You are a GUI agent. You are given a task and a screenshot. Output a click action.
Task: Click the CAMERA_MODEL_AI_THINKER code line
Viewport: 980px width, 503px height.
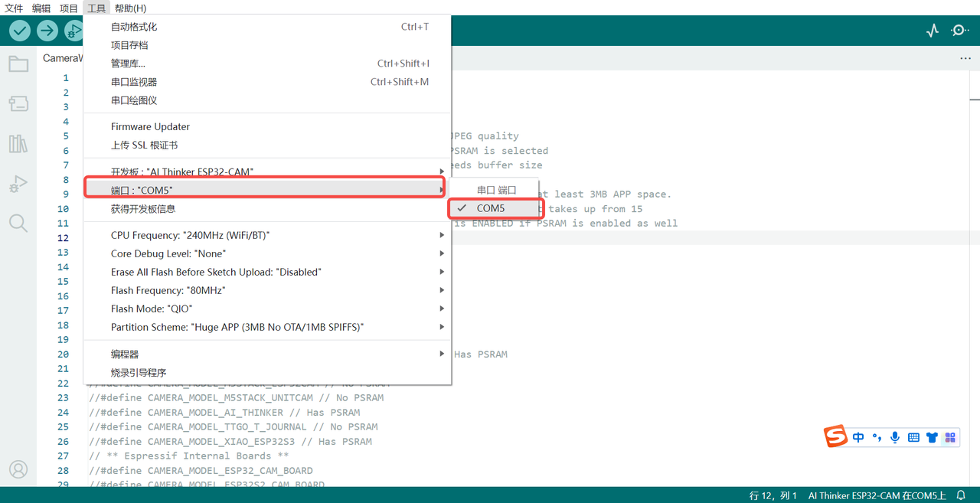pyautogui.click(x=224, y=413)
